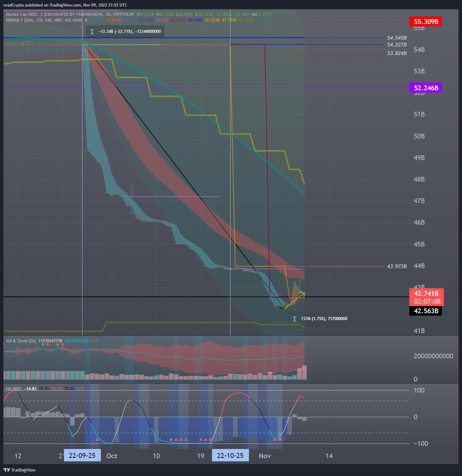
Task: Click the red 55.309B price label
Action: pos(425,22)
